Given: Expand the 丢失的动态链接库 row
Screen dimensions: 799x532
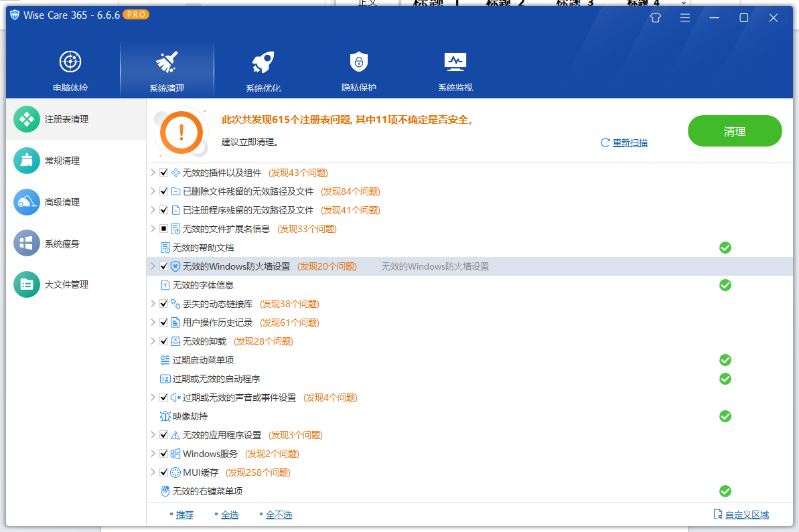Looking at the screenshot, I should click(153, 304).
